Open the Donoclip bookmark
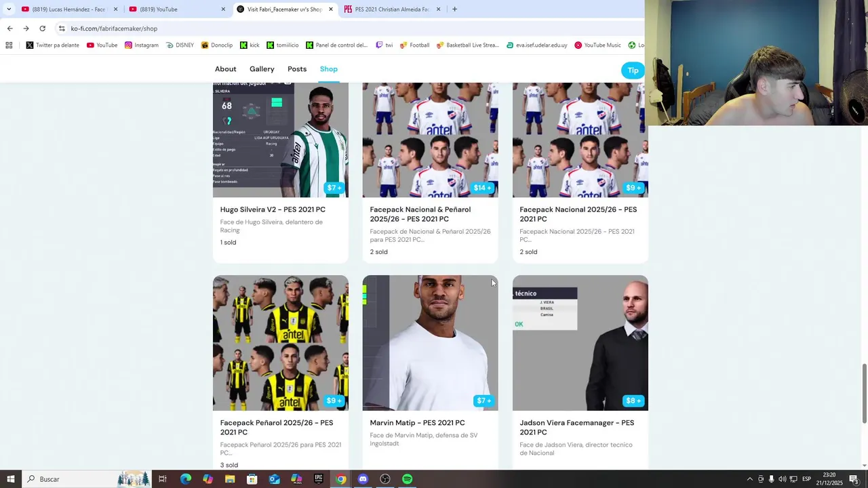868x488 pixels. tap(216, 45)
